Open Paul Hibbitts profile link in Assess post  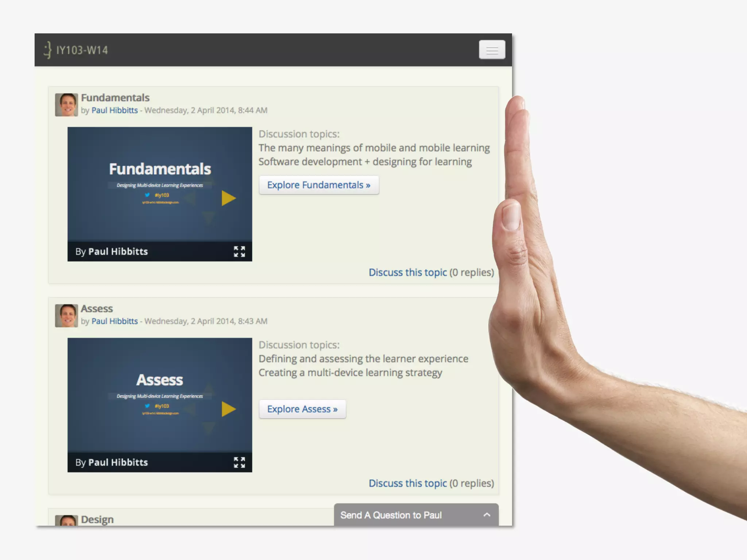(115, 321)
